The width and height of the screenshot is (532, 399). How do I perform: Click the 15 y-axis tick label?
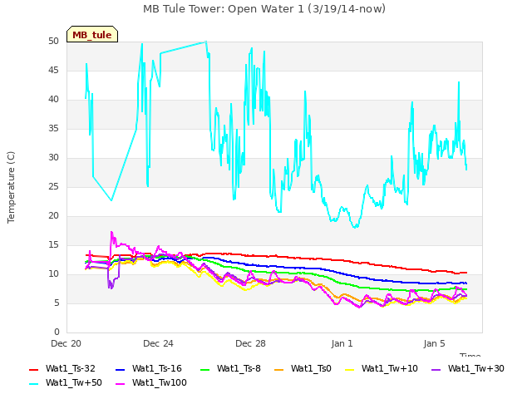[53, 245]
